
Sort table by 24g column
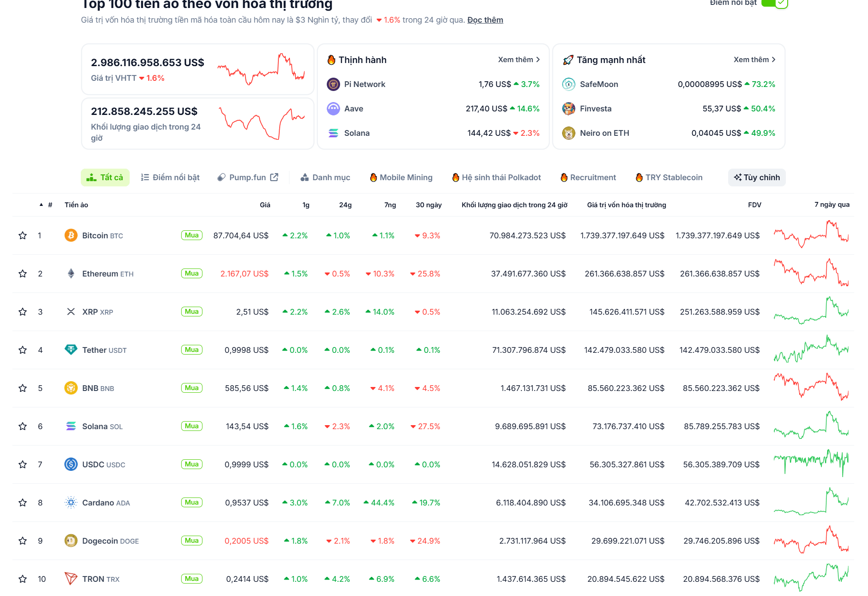[x=345, y=205]
